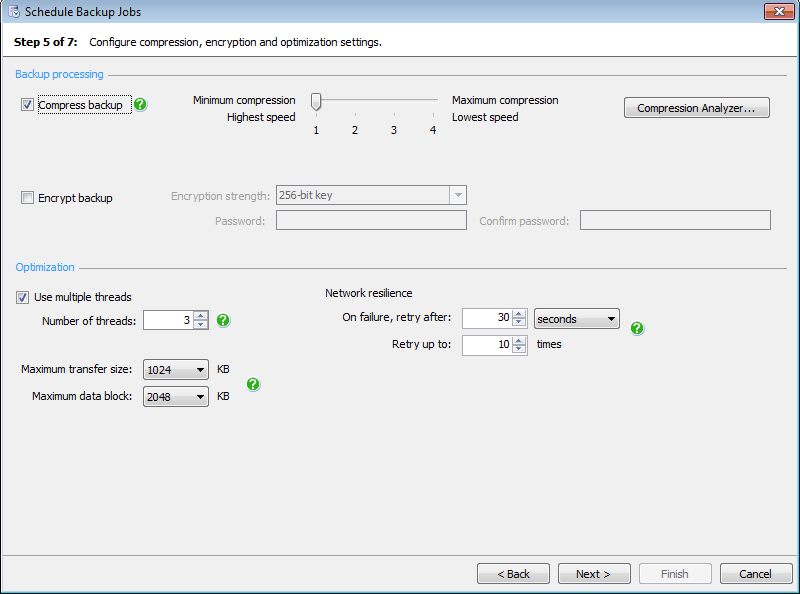The width and height of the screenshot is (800, 594).
Task: Uncheck Use multiple threads
Action: click(x=22, y=297)
